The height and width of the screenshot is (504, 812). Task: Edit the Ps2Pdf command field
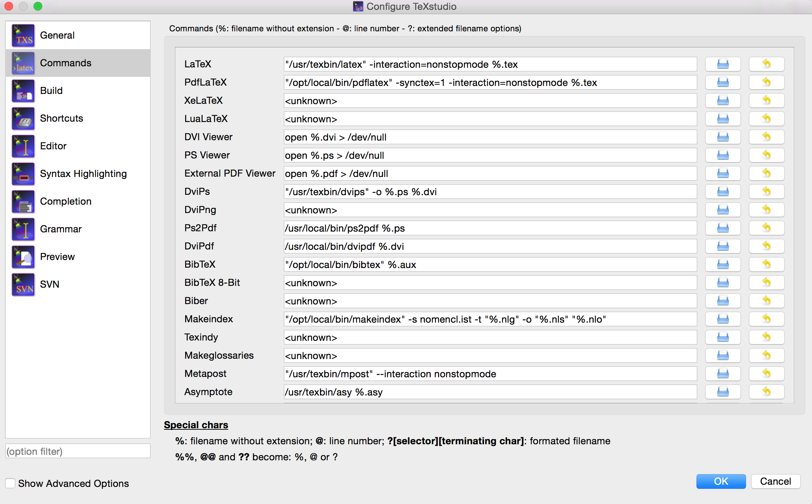[x=490, y=228]
